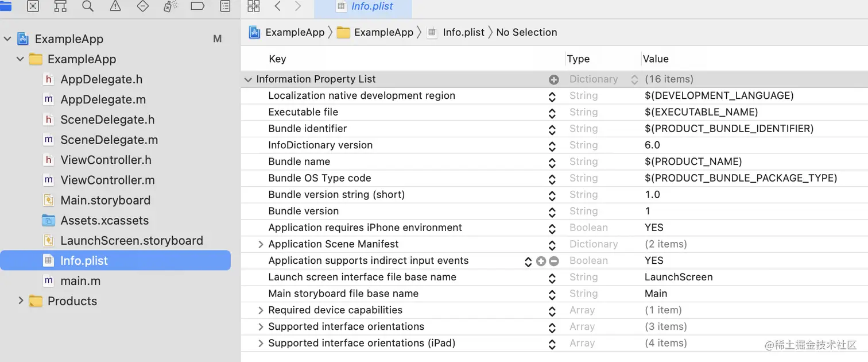Click the related items grid icon
The height and width of the screenshot is (362, 868).
coord(253,6)
